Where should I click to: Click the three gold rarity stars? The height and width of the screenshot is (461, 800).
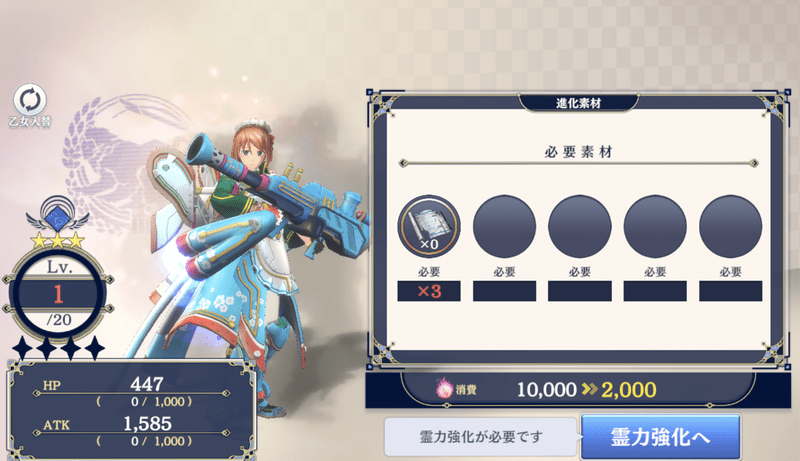[x=58, y=240]
